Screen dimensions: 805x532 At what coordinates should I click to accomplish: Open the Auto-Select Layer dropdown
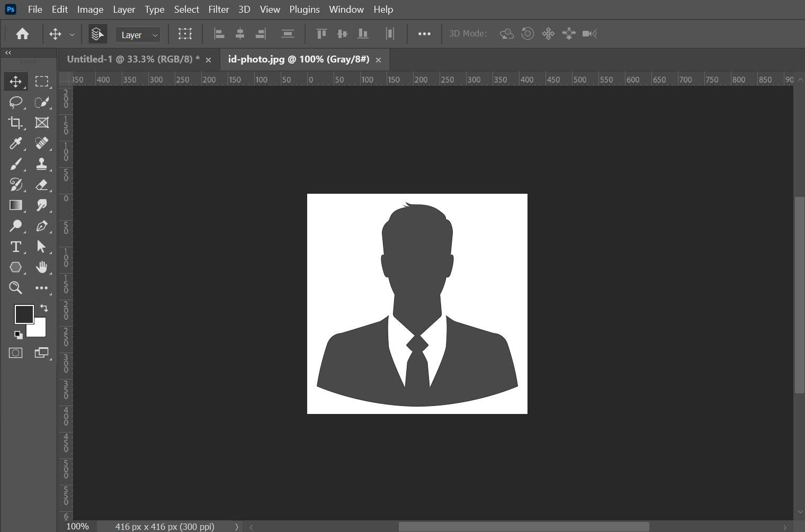pyautogui.click(x=137, y=34)
